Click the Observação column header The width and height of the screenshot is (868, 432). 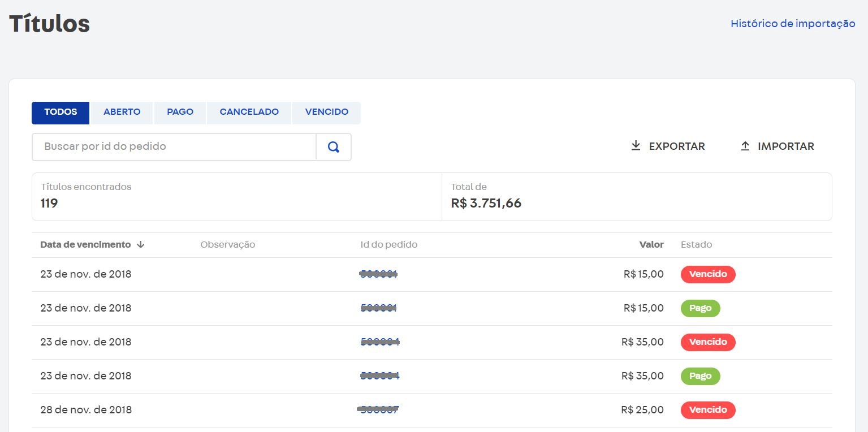pyautogui.click(x=227, y=244)
